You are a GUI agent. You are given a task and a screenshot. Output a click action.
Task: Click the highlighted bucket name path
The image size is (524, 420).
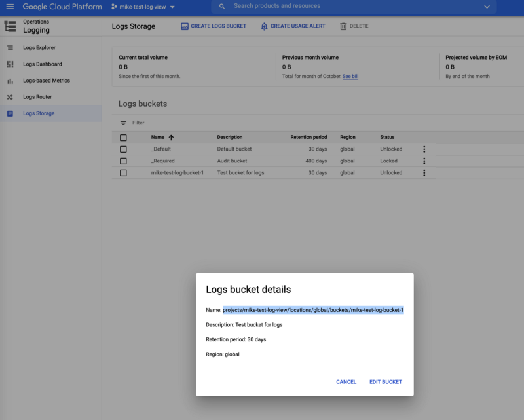[313, 310]
